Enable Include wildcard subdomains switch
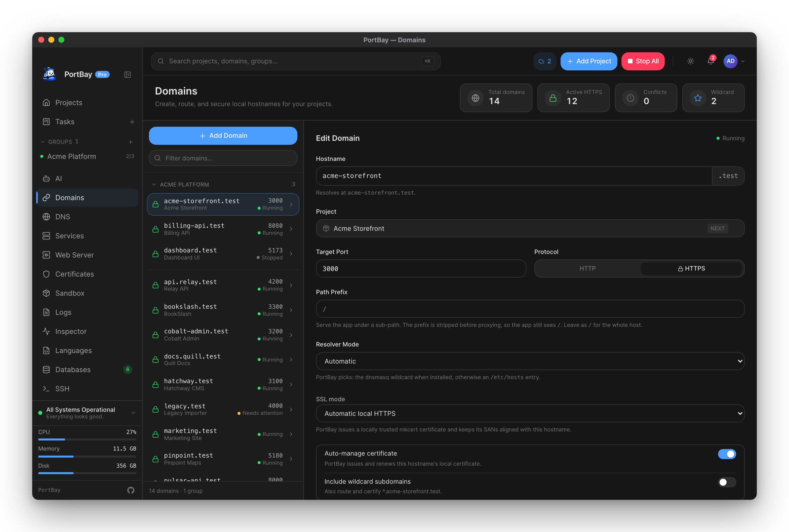Viewport: 789px width, 532px height. tap(727, 482)
